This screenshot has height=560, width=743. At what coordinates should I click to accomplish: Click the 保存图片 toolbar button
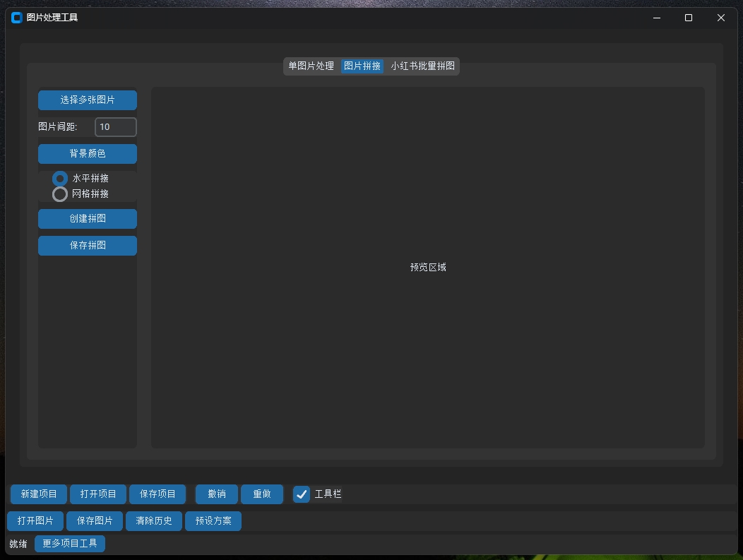coord(95,521)
